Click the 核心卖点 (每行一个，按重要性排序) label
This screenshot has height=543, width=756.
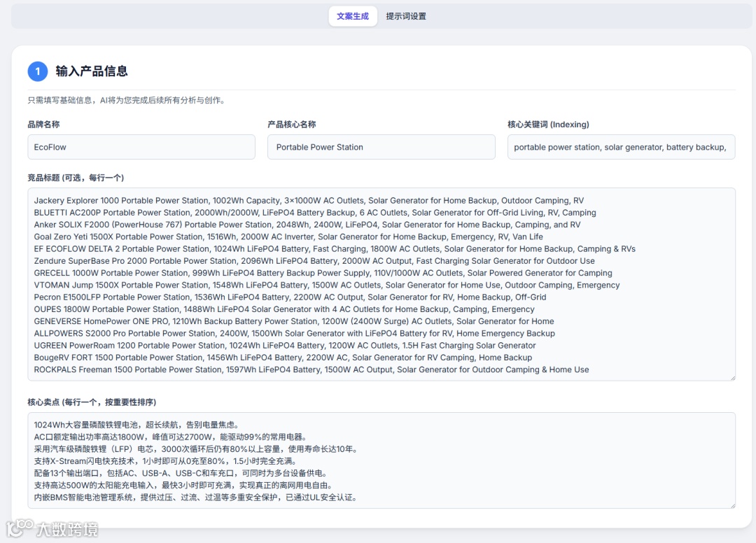[x=92, y=402]
